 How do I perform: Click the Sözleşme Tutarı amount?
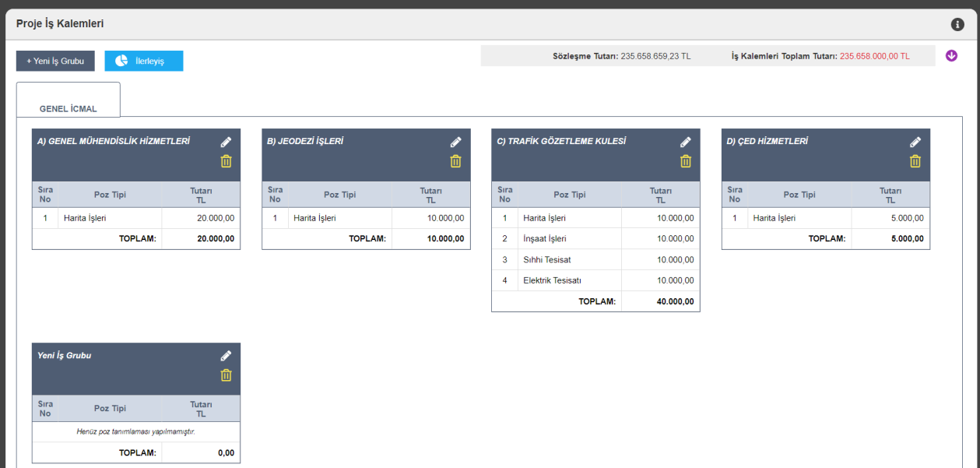[x=655, y=56]
